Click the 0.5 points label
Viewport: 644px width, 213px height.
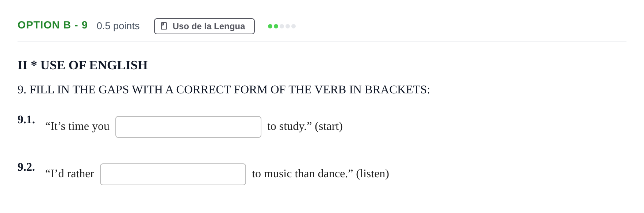(x=118, y=26)
